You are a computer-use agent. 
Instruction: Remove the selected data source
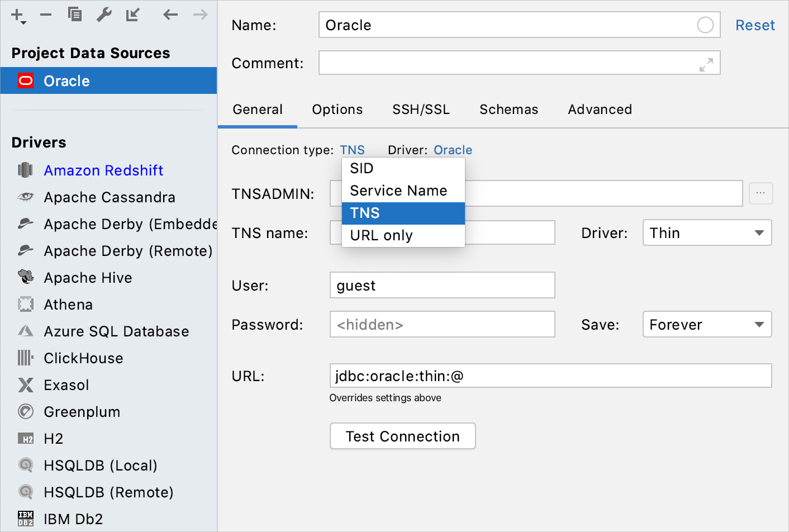tap(46, 15)
